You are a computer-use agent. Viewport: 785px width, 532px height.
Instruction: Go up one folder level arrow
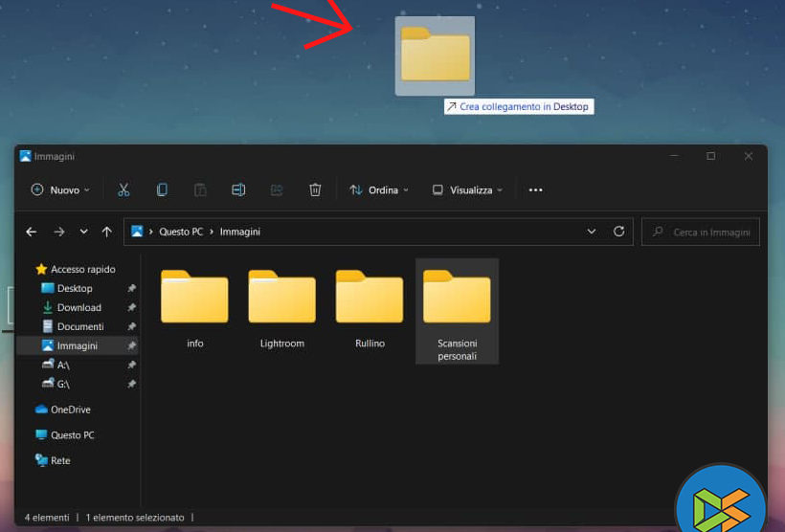[x=106, y=232]
